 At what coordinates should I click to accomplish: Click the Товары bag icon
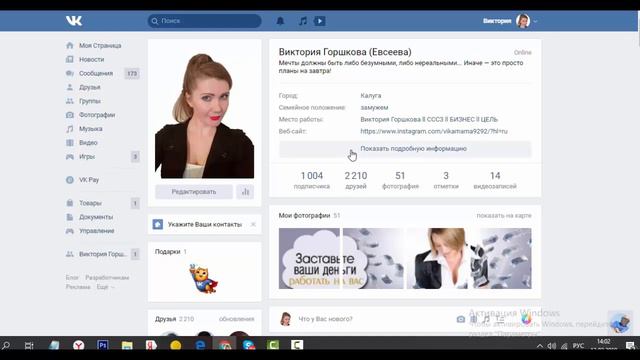70,203
